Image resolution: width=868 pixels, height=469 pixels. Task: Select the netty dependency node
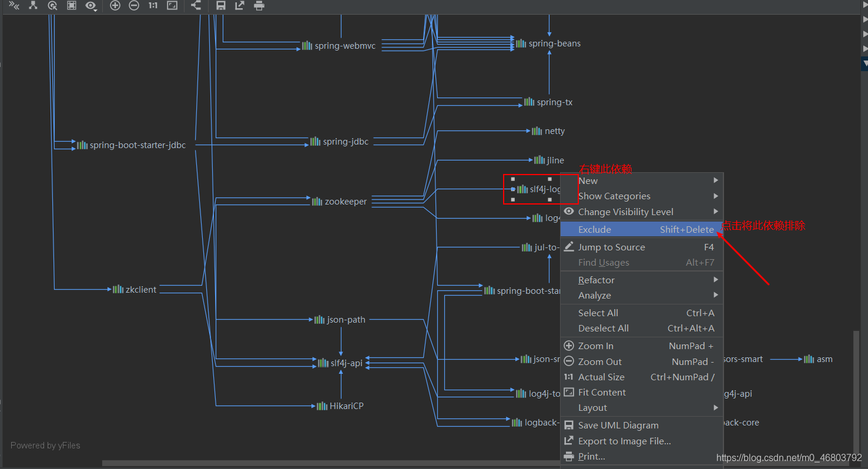tap(548, 130)
